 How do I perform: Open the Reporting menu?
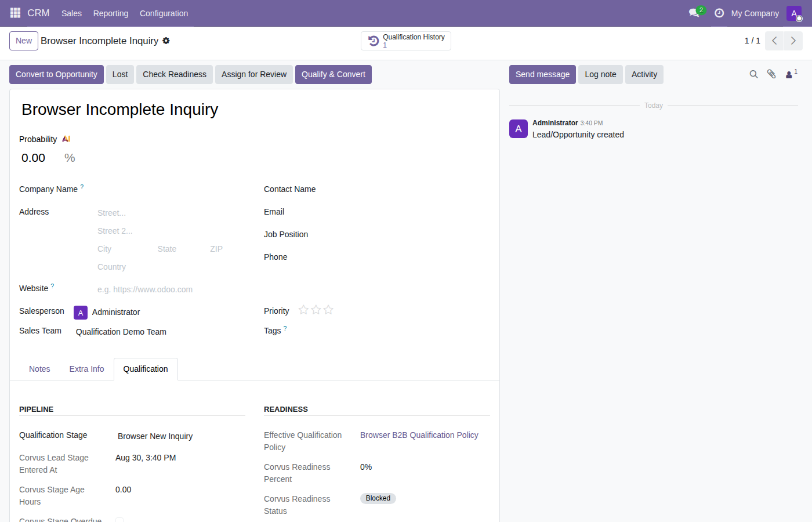(111, 13)
